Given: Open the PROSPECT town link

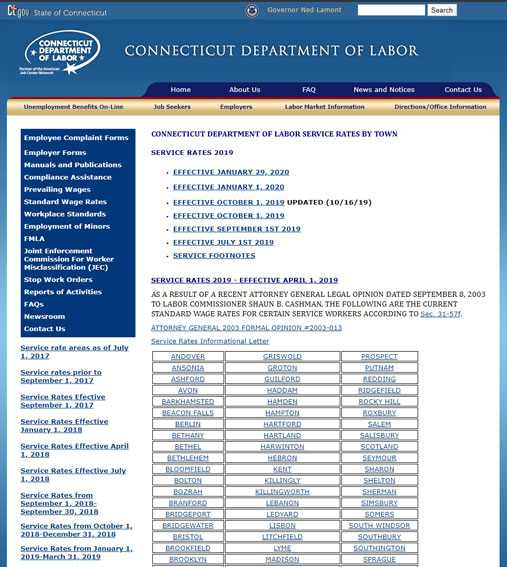Looking at the screenshot, I should pyautogui.click(x=379, y=357).
